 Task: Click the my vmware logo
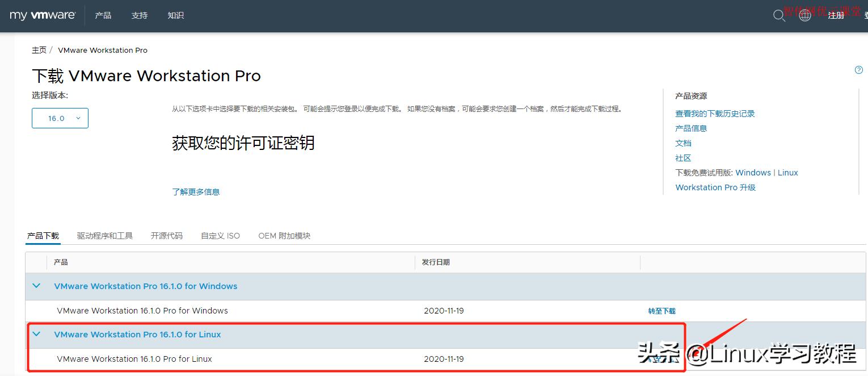(43, 15)
